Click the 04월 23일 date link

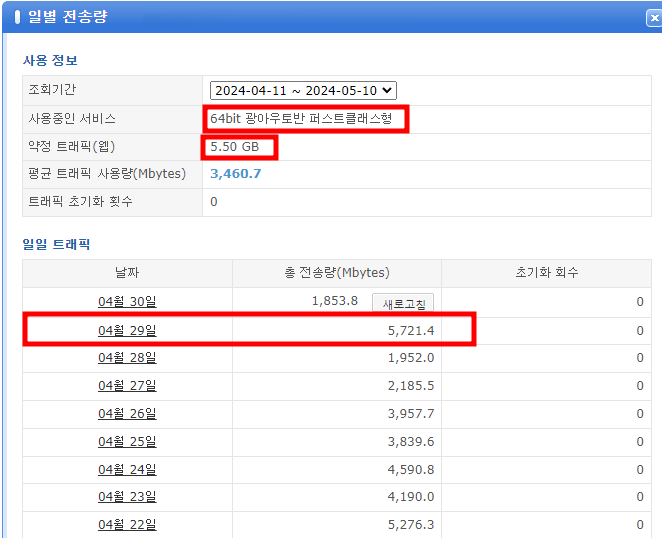point(127,497)
